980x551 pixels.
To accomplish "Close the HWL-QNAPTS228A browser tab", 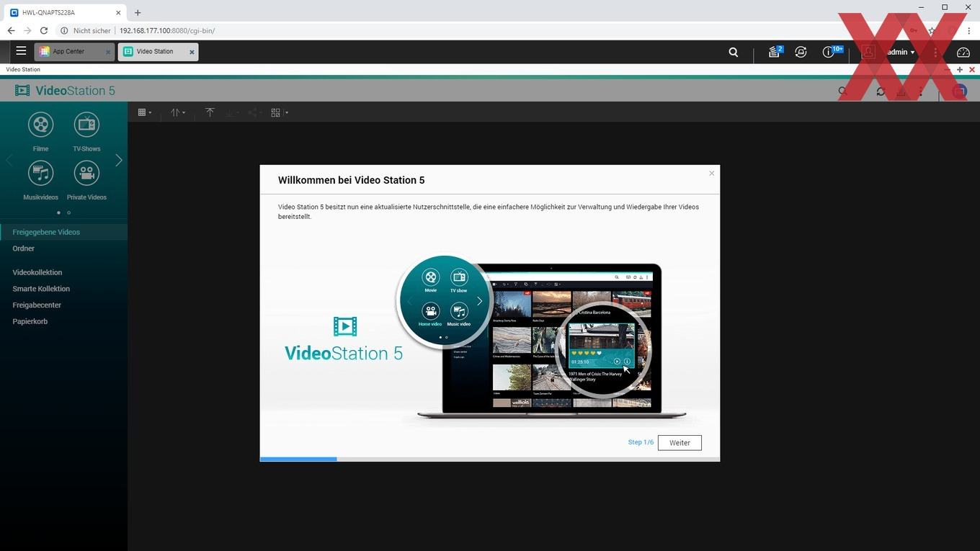I will pos(119,12).
